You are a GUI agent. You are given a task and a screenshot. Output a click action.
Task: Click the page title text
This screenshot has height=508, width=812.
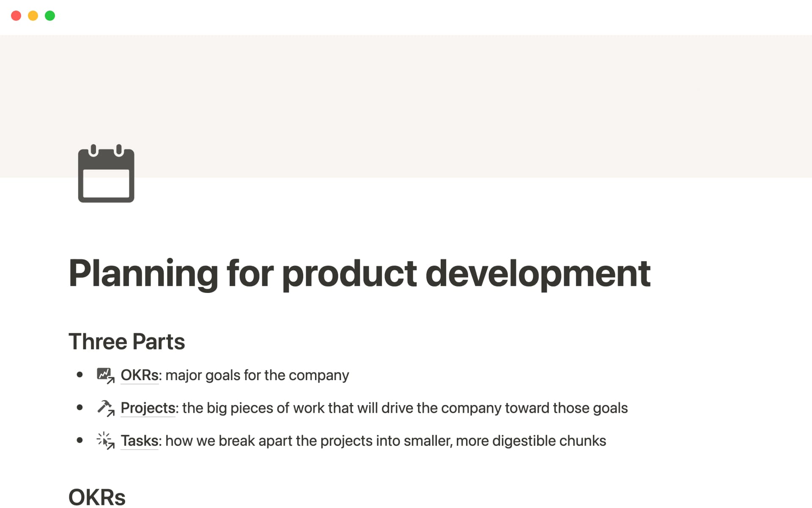pos(359,274)
